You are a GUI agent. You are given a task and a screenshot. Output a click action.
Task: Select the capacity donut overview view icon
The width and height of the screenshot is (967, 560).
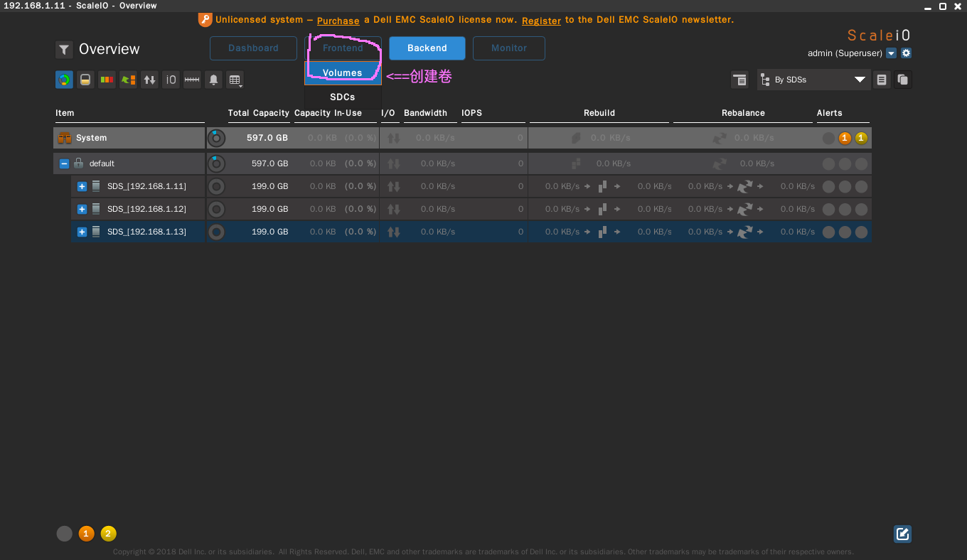click(x=64, y=80)
